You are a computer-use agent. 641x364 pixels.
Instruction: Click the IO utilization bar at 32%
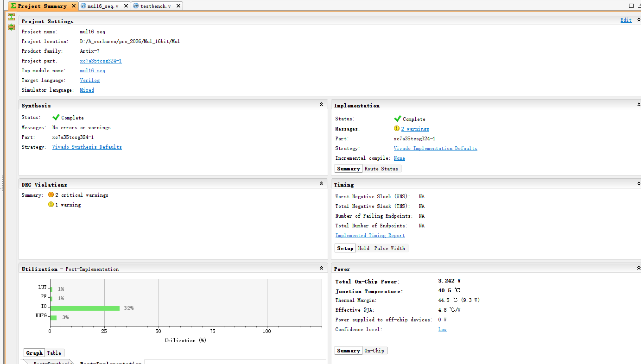tap(85, 308)
